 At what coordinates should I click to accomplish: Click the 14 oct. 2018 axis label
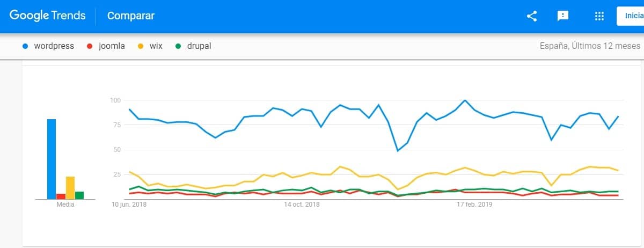pyautogui.click(x=302, y=205)
